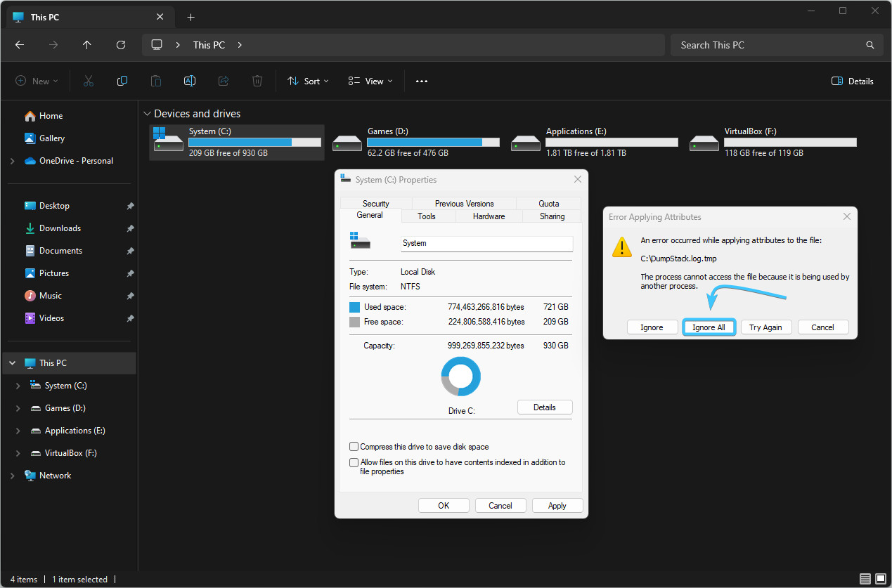
Task: Collapse the Devices and drives group
Action: [147, 114]
